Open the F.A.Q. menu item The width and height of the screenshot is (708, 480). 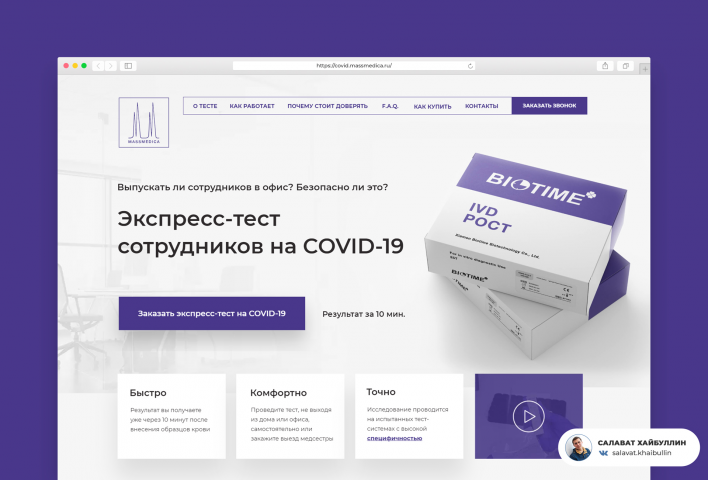pos(390,106)
